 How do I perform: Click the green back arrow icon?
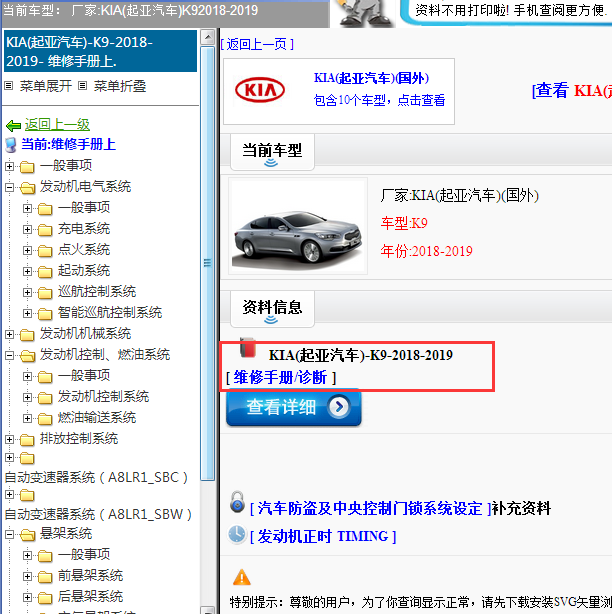[x=13, y=126]
